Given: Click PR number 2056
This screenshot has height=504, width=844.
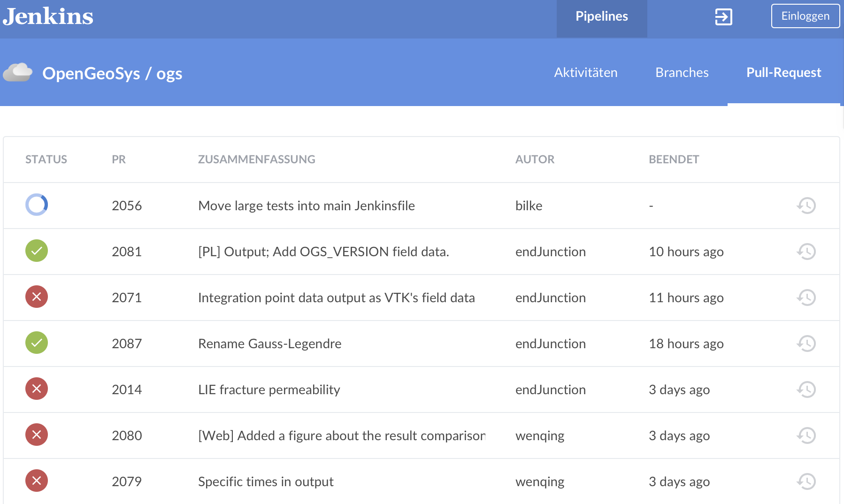Looking at the screenshot, I should point(127,206).
